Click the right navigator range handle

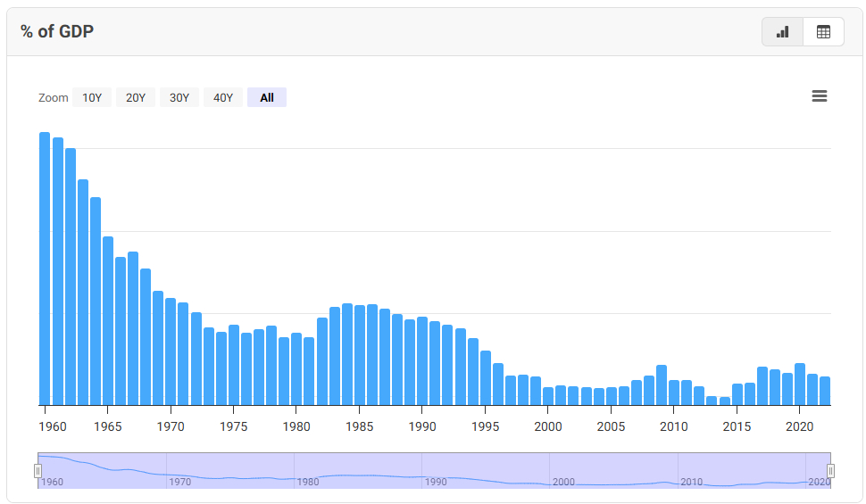830,470
